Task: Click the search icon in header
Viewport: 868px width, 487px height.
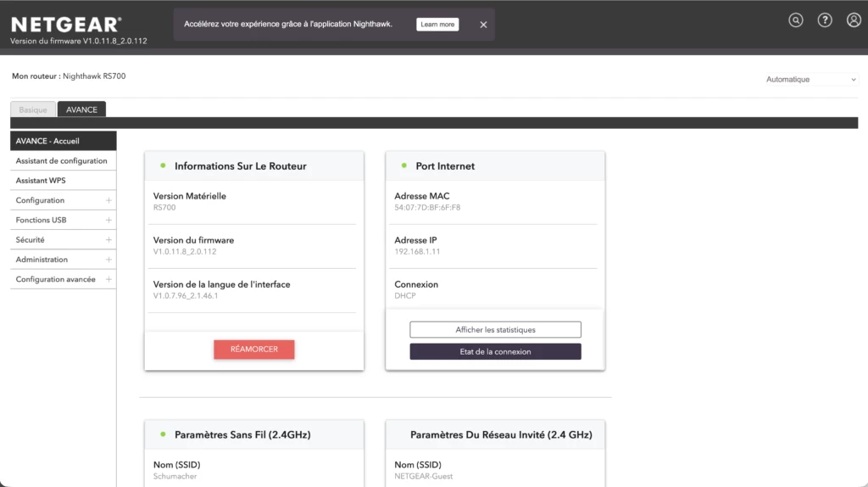Action: [x=795, y=20]
